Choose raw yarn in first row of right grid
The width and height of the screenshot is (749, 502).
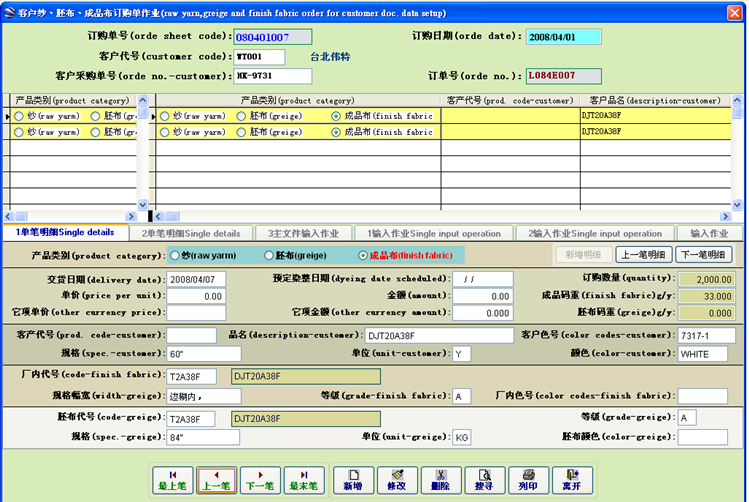[x=165, y=116]
